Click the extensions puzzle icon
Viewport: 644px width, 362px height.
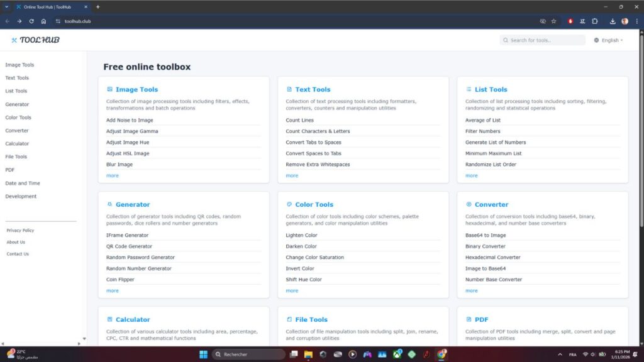click(x=595, y=21)
